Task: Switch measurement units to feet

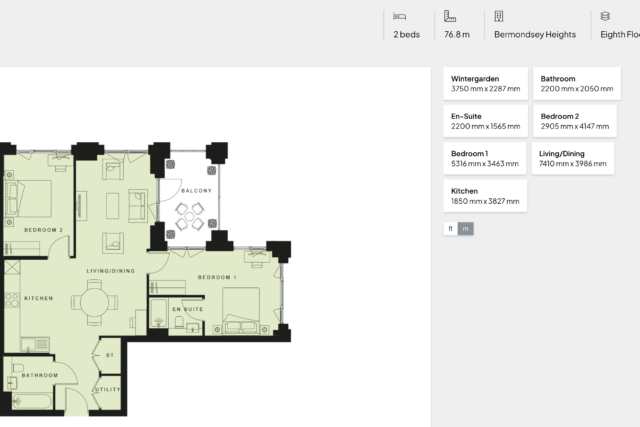Action: (x=451, y=228)
